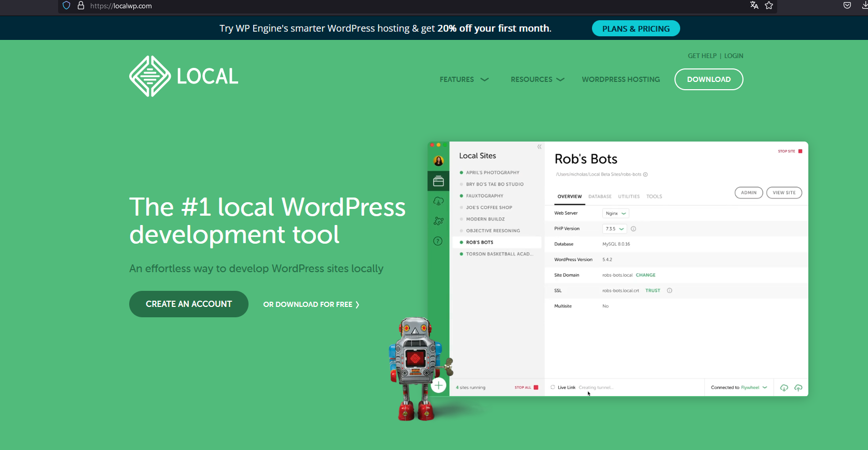Click the Stop Site button
868x450 pixels.
coord(790,151)
